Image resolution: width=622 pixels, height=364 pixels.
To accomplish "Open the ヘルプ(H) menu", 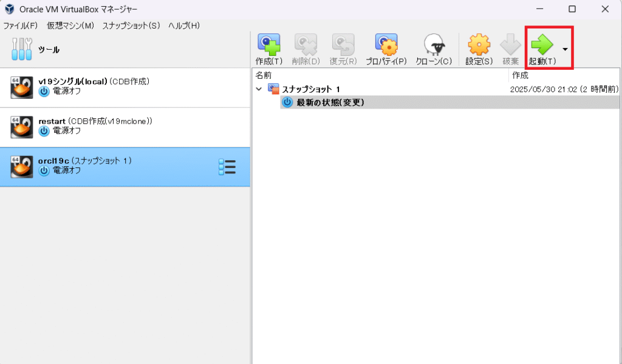I will [184, 25].
